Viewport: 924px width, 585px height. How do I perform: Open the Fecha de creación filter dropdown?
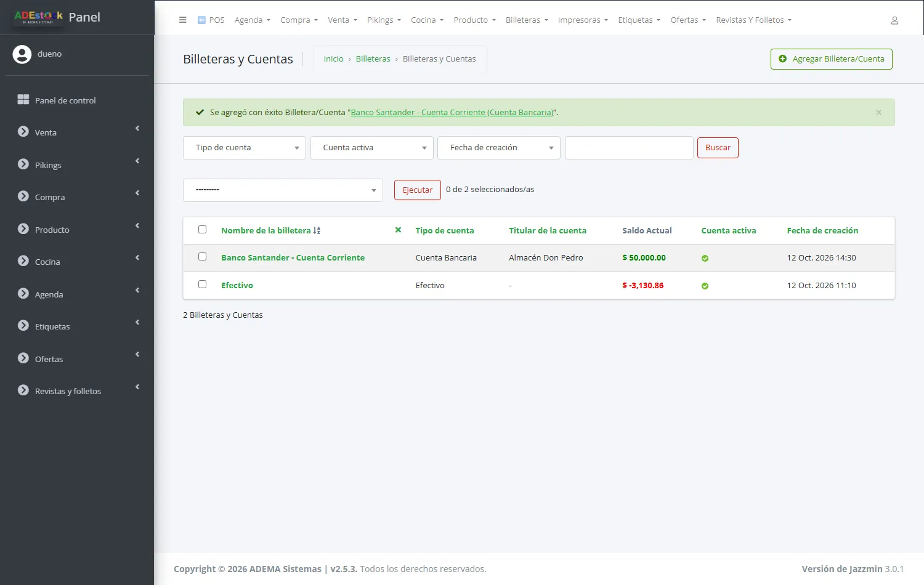[499, 148]
